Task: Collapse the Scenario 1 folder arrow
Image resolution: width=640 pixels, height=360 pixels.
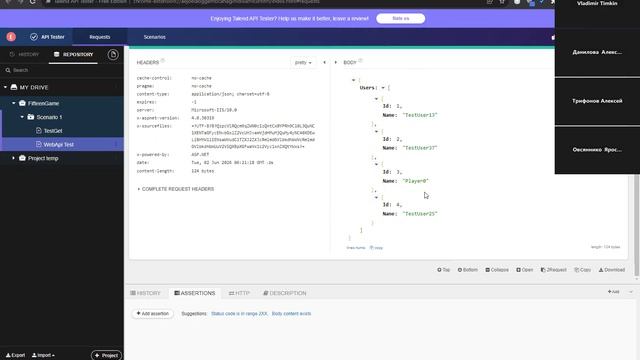Action: coord(22,117)
